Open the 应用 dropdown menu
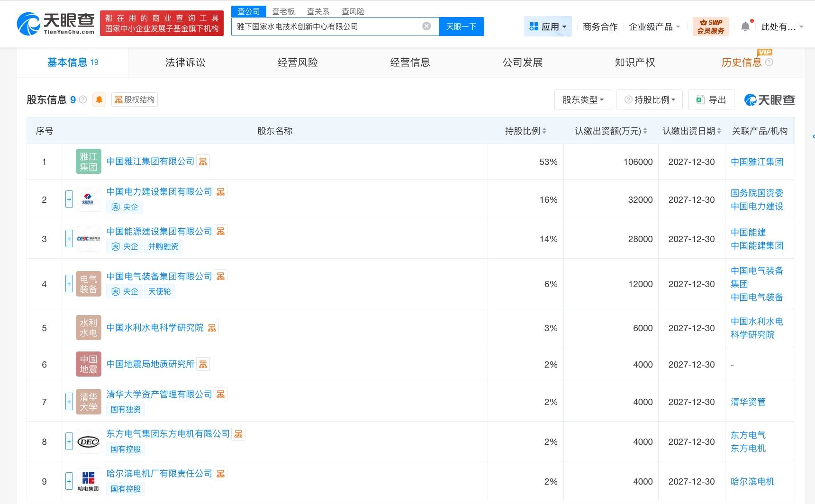 pyautogui.click(x=548, y=27)
